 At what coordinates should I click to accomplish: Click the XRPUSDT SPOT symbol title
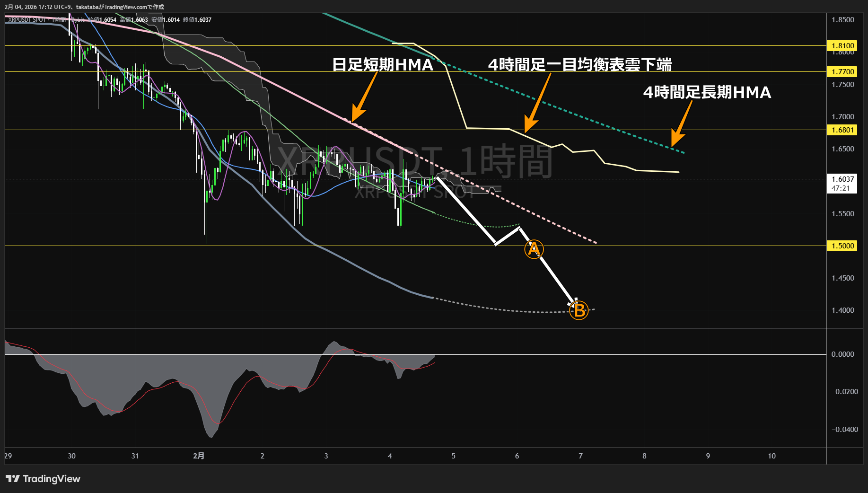27,20
